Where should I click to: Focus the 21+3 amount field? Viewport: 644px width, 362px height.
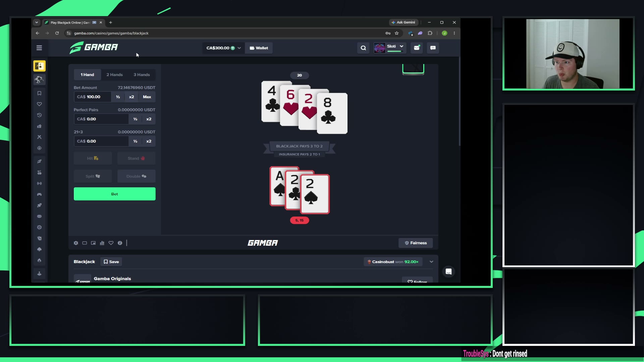click(101, 141)
